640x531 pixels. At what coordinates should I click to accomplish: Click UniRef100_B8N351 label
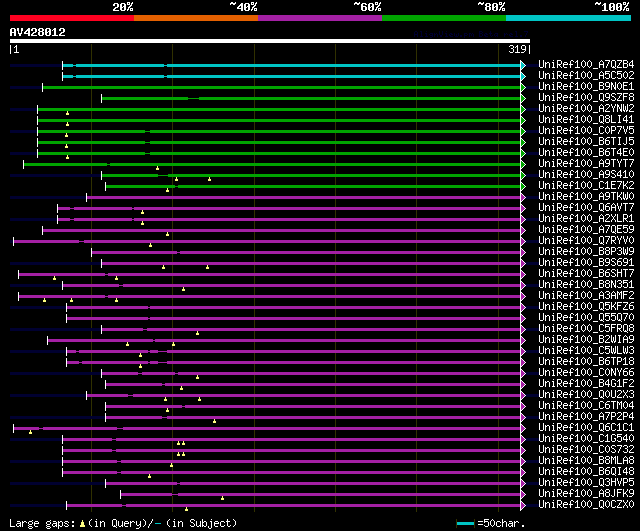[x=586, y=285]
